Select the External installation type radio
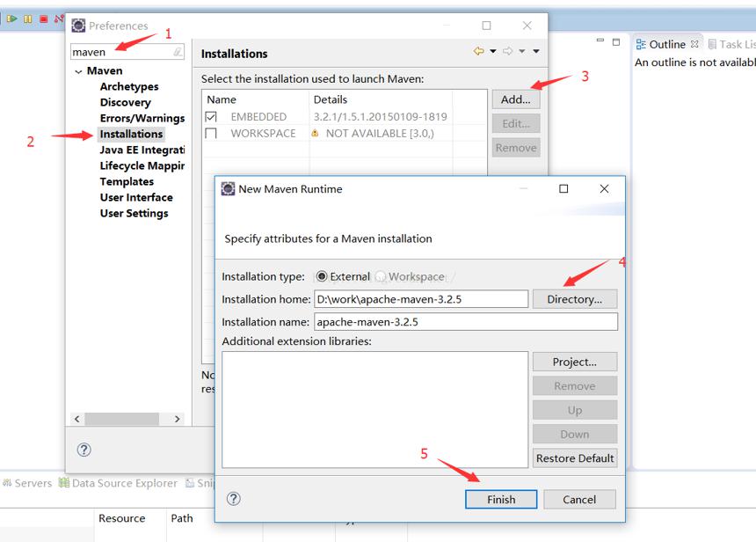 [322, 276]
